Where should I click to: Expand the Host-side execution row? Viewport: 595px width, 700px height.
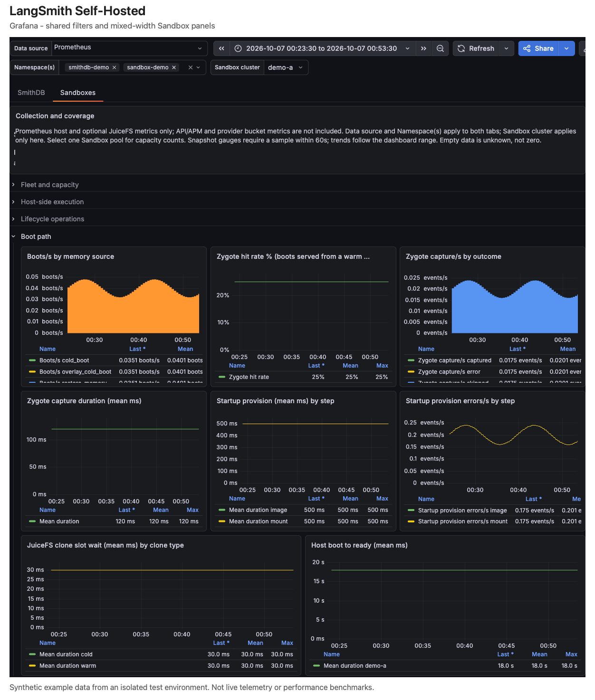52,202
